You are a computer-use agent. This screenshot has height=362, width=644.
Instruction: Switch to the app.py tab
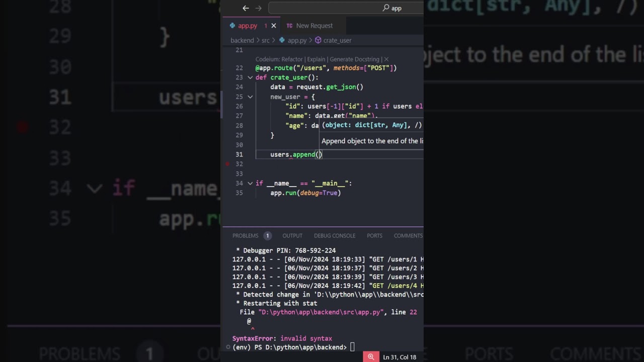(248, 26)
